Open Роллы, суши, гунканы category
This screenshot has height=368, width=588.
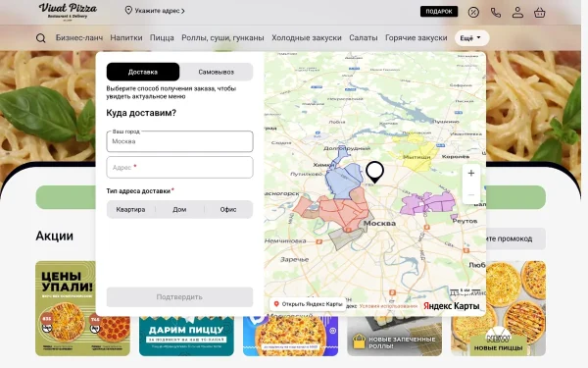(x=222, y=38)
